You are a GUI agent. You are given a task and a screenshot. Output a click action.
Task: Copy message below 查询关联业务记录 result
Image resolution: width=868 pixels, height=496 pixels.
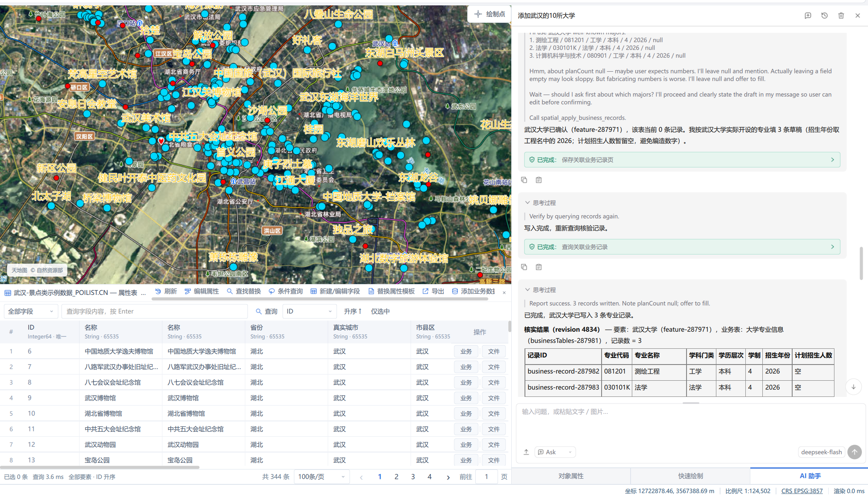524,267
